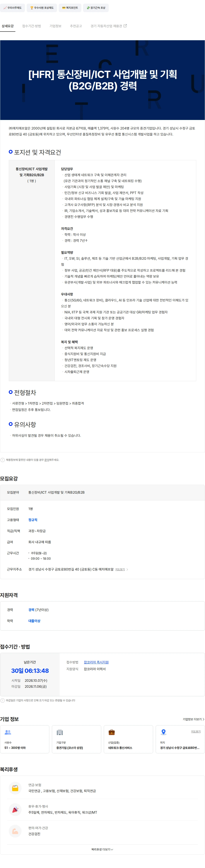Click the 전형절차 heading bullet
The height and width of the screenshot is (868, 205).
(11, 392)
